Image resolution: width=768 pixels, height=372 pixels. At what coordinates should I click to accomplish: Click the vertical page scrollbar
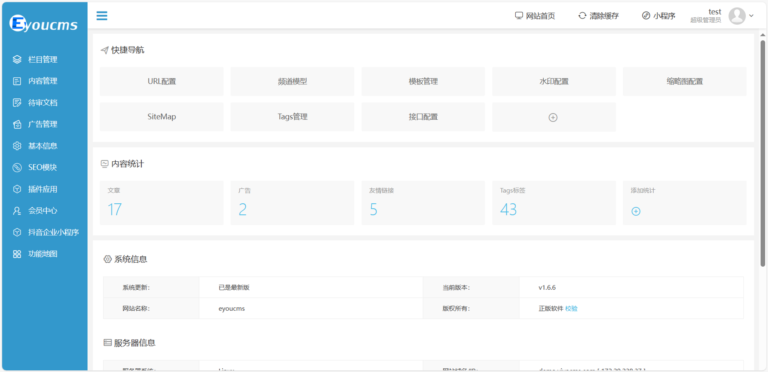coord(763,153)
